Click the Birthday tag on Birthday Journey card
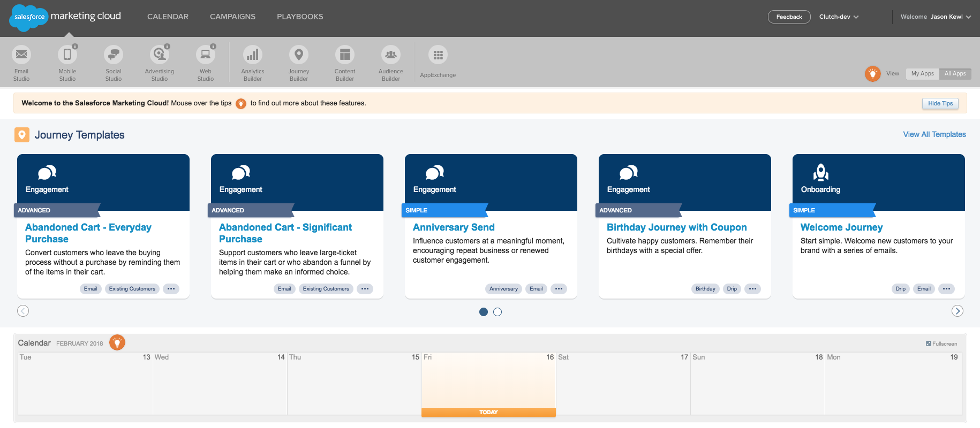Screen dimensions: 980x428 (x=705, y=289)
